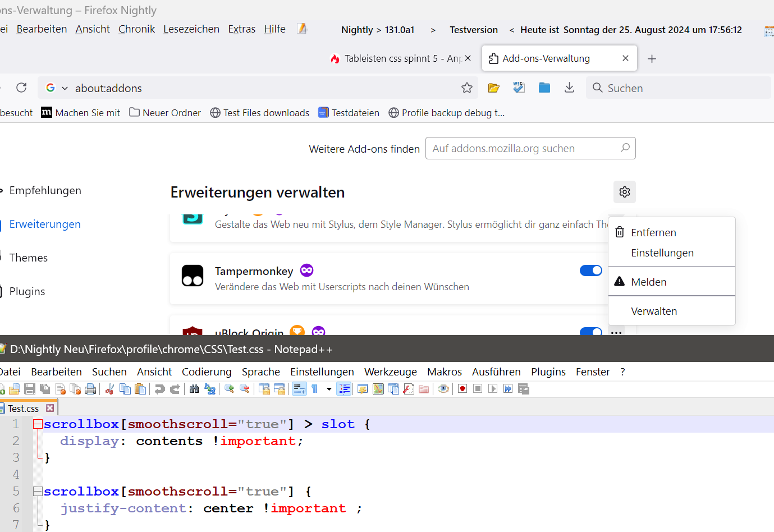Click the Save Recorded Macro icon
Viewport: 774px width, 532px height.
[524, 389]
